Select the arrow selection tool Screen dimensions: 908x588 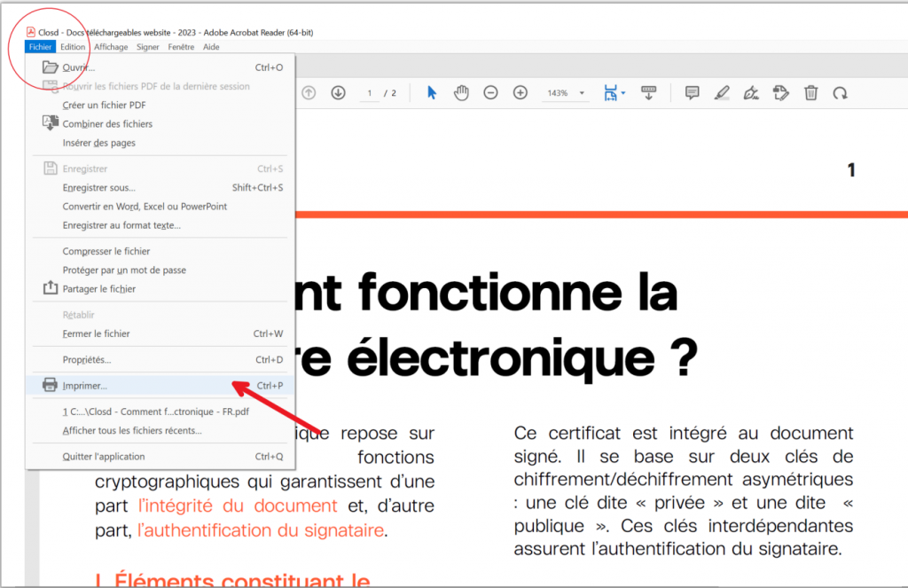point(432,93)
